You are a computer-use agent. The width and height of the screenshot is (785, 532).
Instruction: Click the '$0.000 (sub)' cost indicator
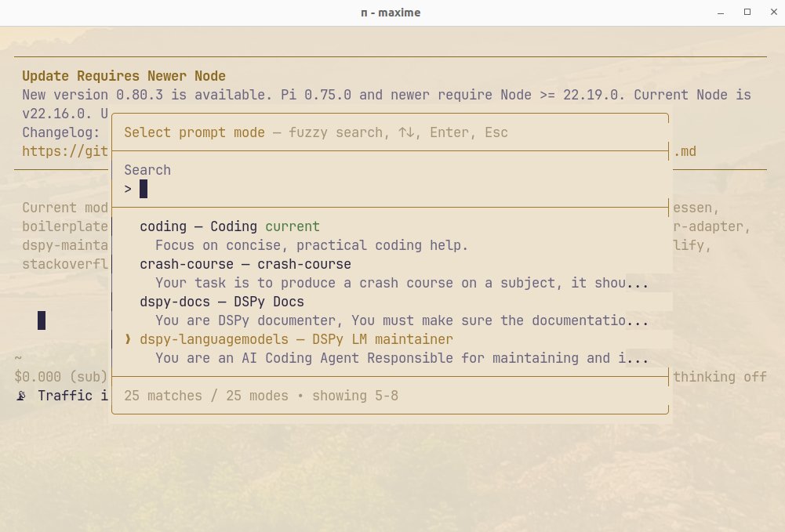[61, 377]
